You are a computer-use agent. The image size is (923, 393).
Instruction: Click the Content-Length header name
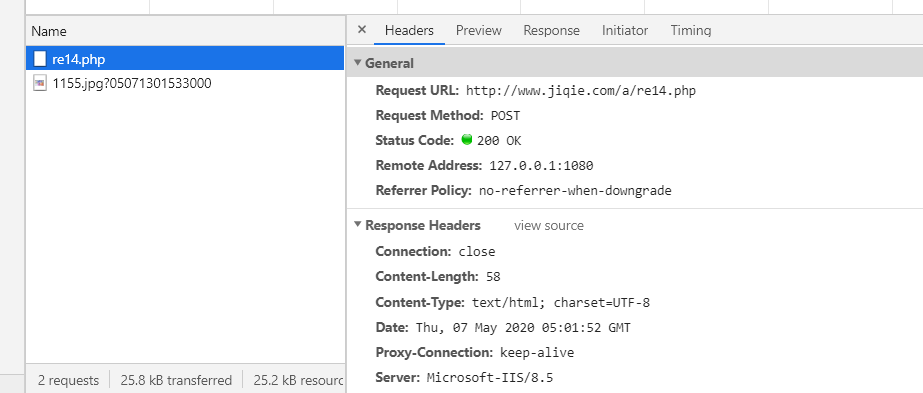[427, 277]
